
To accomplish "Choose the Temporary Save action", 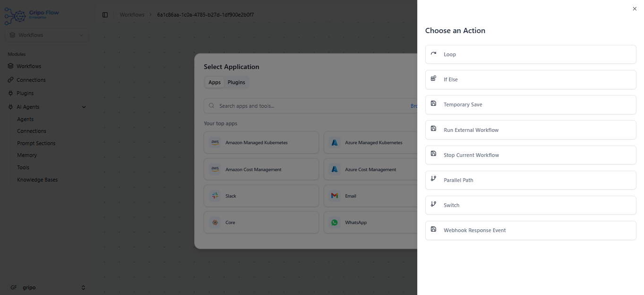I will pos(531,104).
